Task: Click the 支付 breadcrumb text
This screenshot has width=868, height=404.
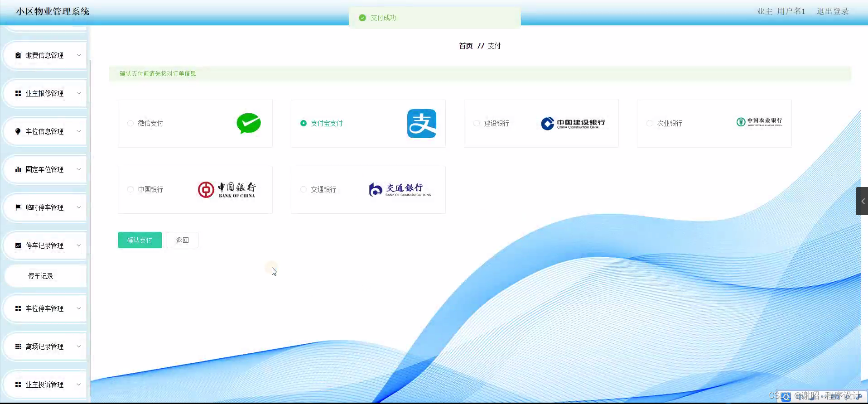Action: tap(494, 46)
